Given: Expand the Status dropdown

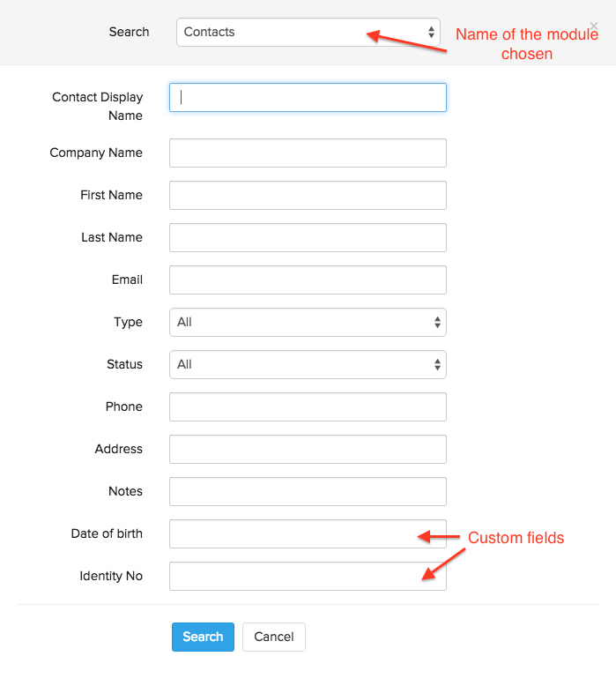Looking at the screenshot, I should pos(308,365).
